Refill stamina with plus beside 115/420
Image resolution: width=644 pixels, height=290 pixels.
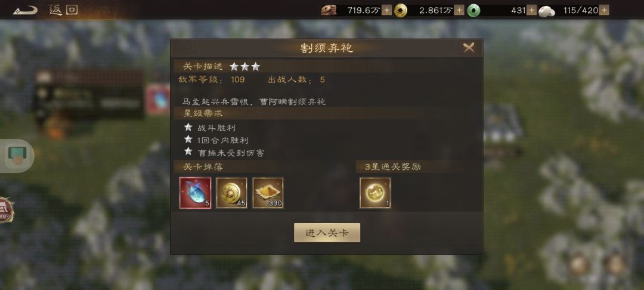[603, 10]
